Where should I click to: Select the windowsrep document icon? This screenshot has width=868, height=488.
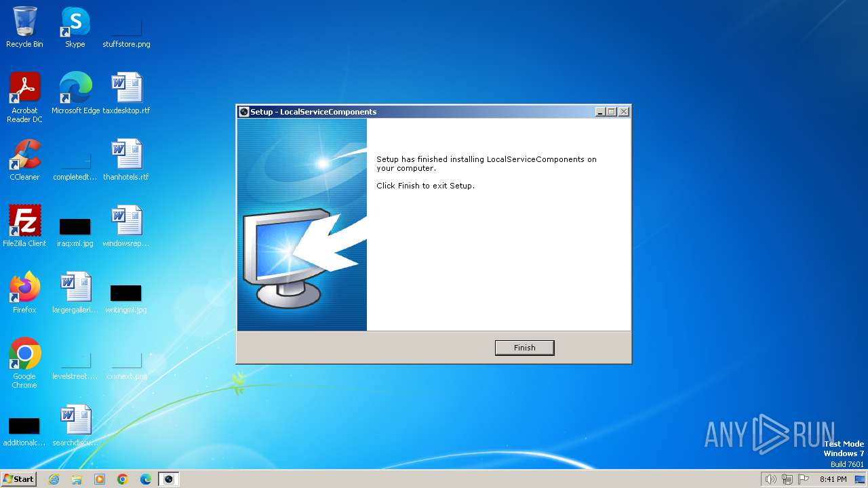point(126,226)
